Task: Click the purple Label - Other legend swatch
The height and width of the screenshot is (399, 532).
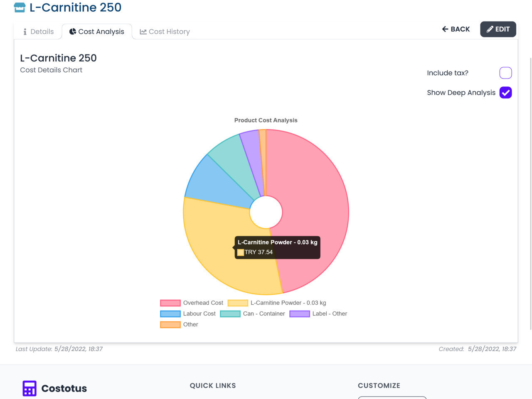Action: point(300,314)
